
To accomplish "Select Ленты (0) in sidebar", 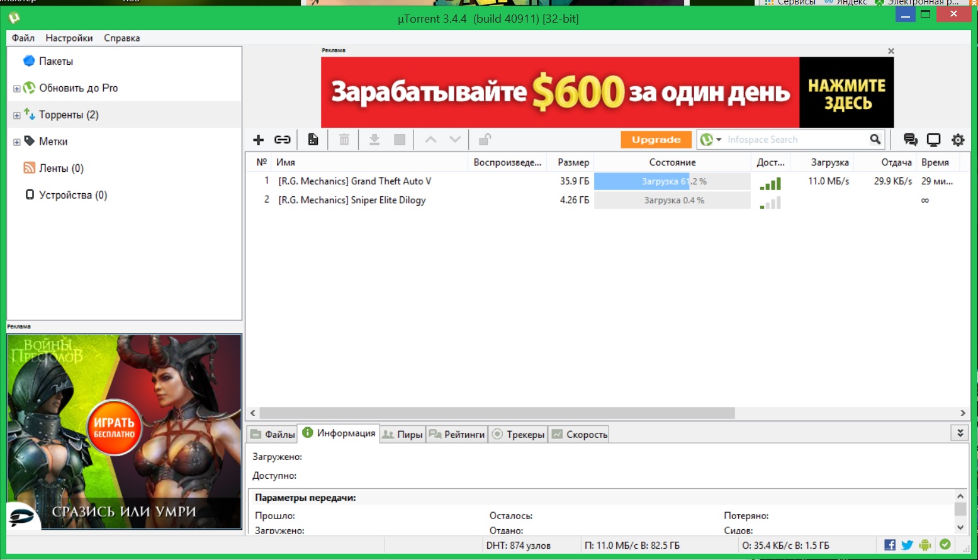I will tap(61, 168).
